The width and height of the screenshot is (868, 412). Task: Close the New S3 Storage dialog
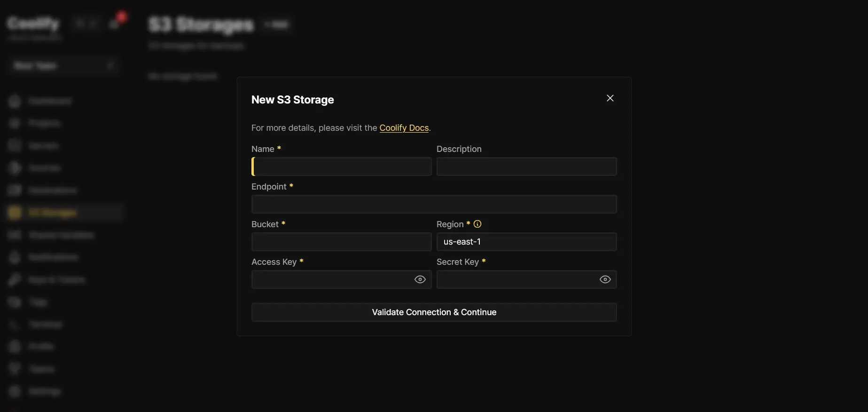click(x=610, y=98)
